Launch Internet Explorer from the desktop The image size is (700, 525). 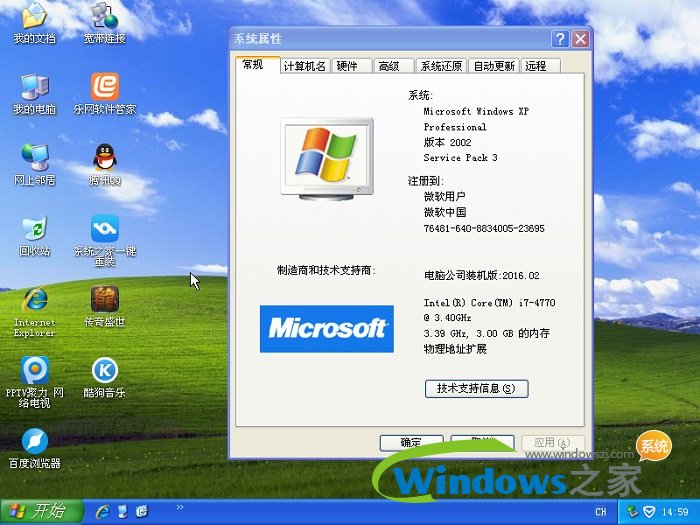click(34, 300)
